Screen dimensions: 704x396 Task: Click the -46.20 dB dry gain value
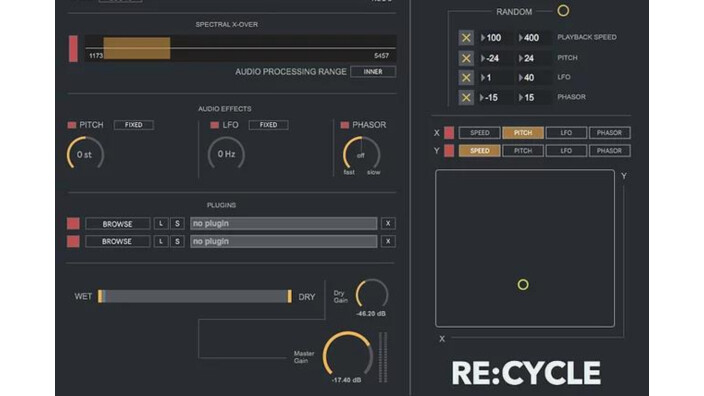tap(371, 314)
